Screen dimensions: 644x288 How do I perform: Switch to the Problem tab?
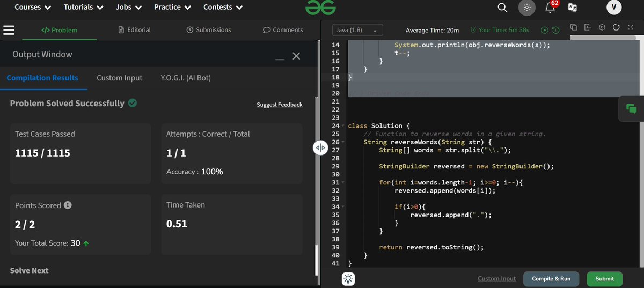[x=59, y=30]
